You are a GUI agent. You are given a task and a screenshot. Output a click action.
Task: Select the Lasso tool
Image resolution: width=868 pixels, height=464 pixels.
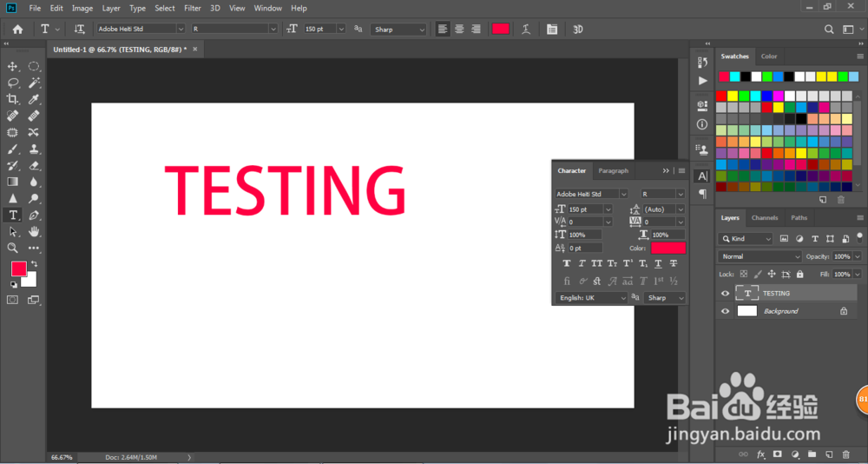click(12, 83)
